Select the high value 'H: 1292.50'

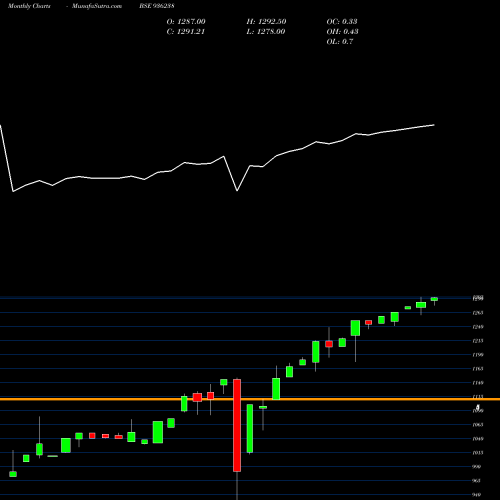[x=266, y=22]
